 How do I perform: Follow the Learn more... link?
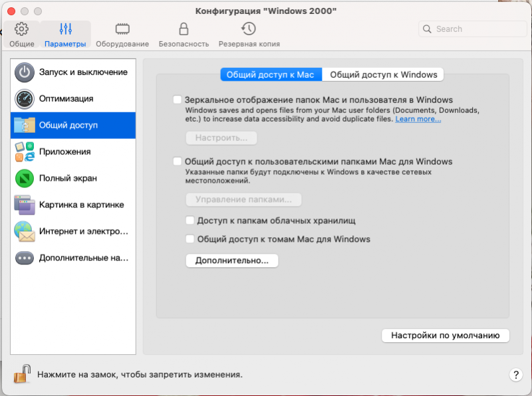[x=418, y=119]
